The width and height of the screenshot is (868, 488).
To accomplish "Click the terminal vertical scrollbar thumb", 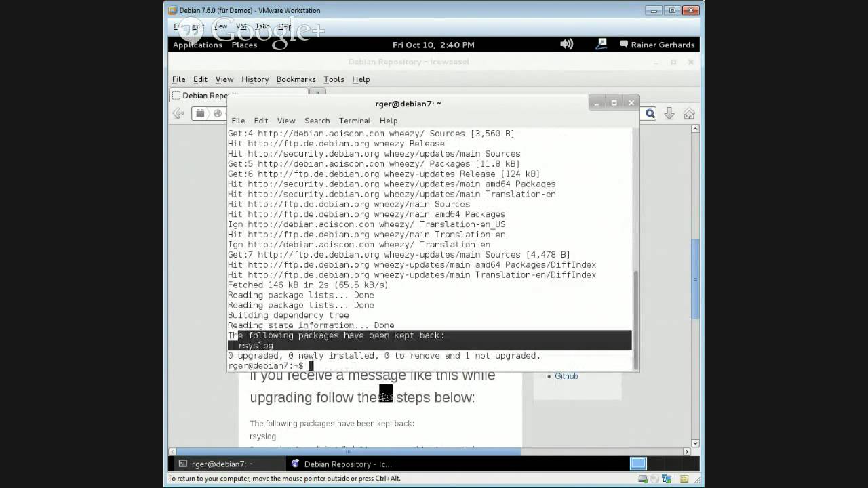I will click(x=635, y=319).
